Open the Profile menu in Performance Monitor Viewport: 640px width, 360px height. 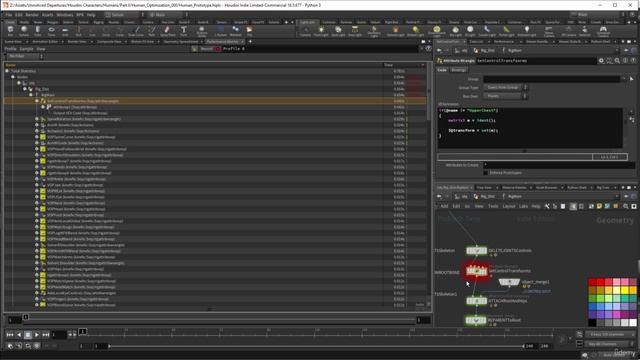(10, 49)
